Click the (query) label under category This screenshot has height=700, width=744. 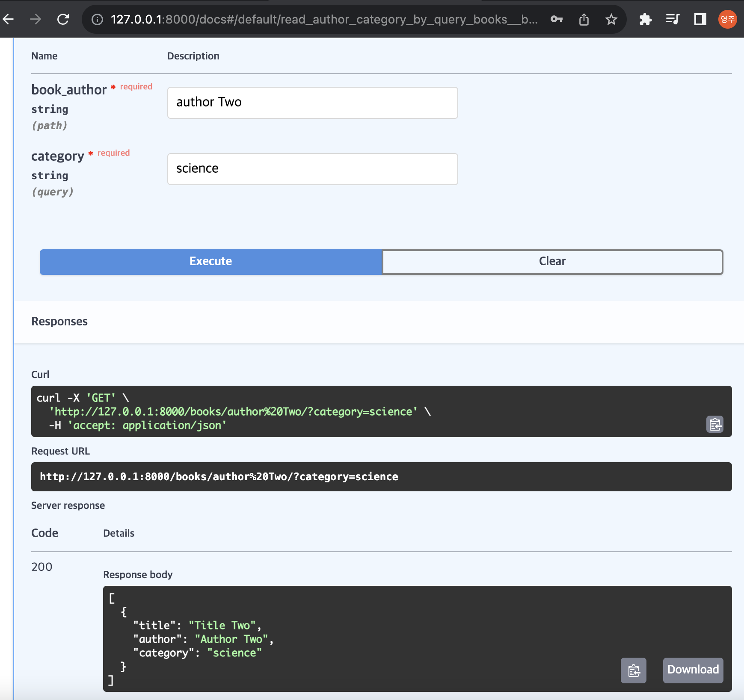pyautogui.click(x=53, y=192)
